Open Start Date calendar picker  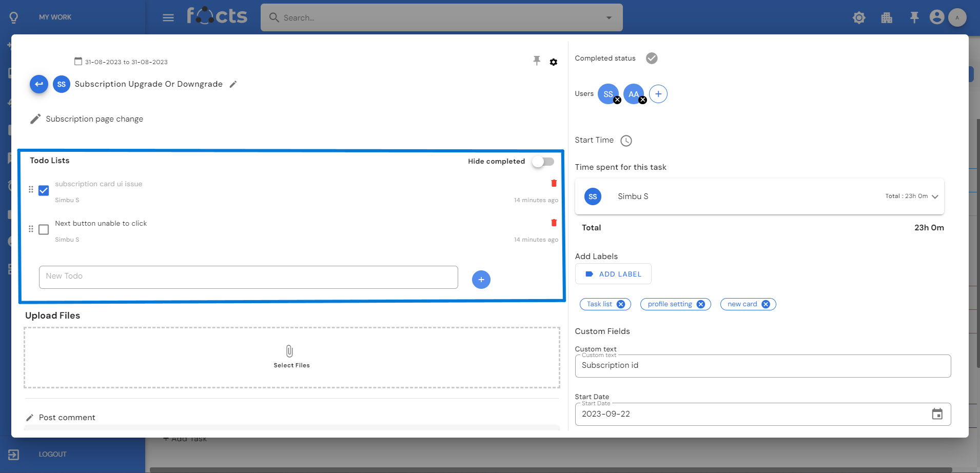coord(937,414)
